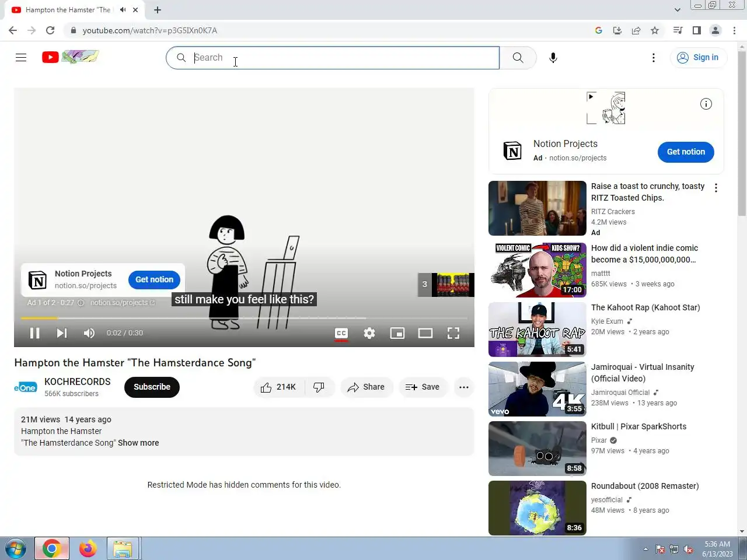Screen dimensions: 747x560
Task: Open the YouTube guide hamburger menu
Action: pos(21,57)
